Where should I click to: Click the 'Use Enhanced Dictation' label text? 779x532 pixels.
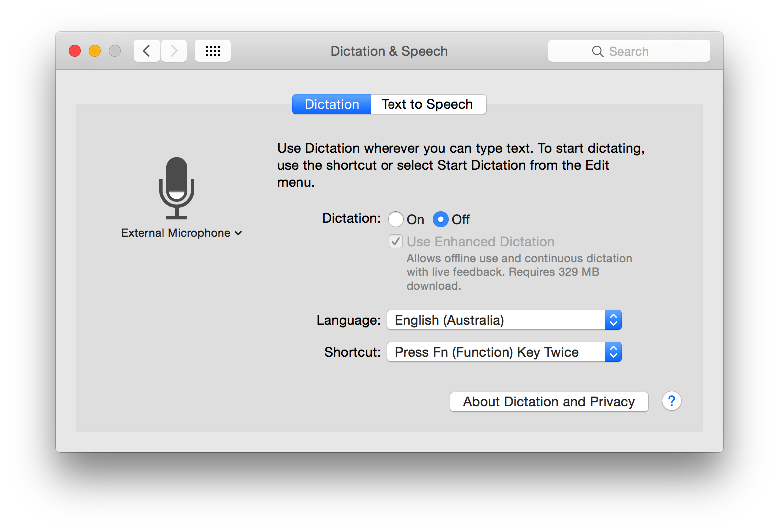[x=481, y=242]
